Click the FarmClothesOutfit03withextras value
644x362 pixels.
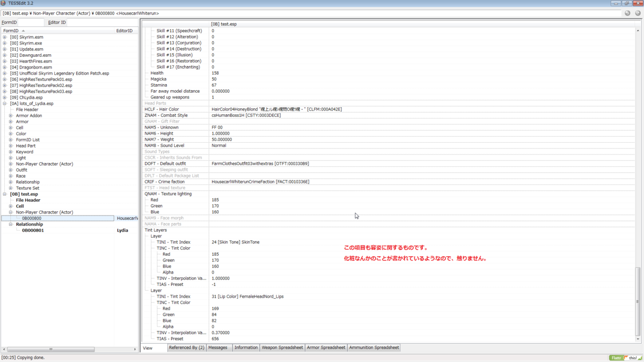point(260,164)
